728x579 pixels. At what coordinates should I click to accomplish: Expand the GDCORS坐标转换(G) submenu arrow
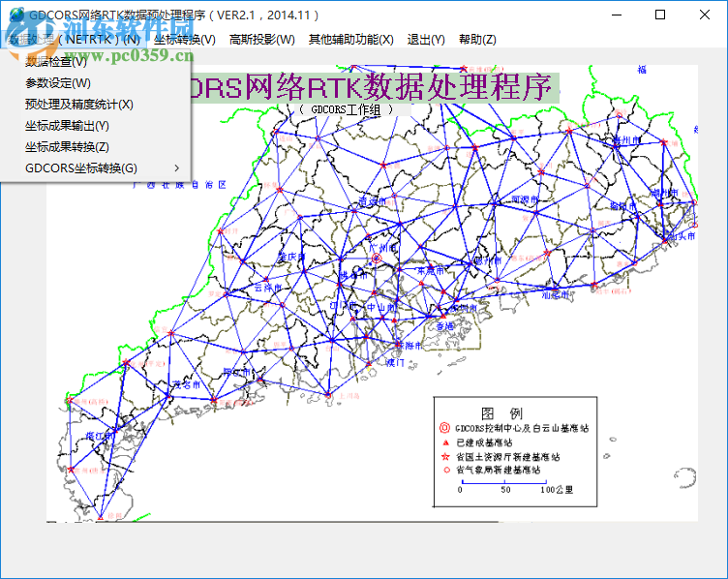click(x=177, y=168)
